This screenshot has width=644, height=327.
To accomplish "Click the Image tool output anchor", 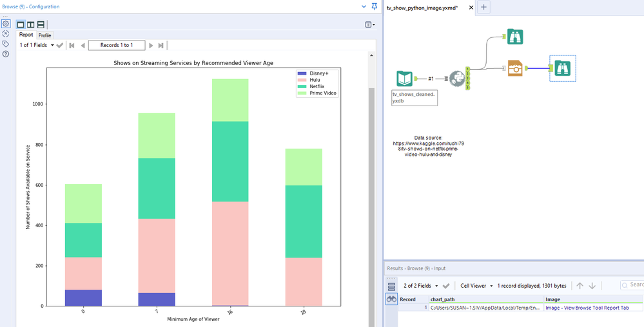I will coord(526,68).
